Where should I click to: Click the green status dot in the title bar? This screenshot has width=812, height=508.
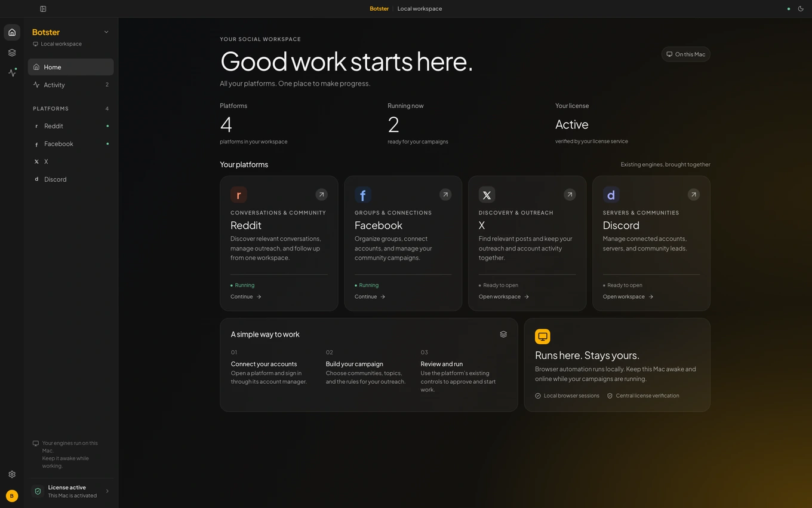789,9
